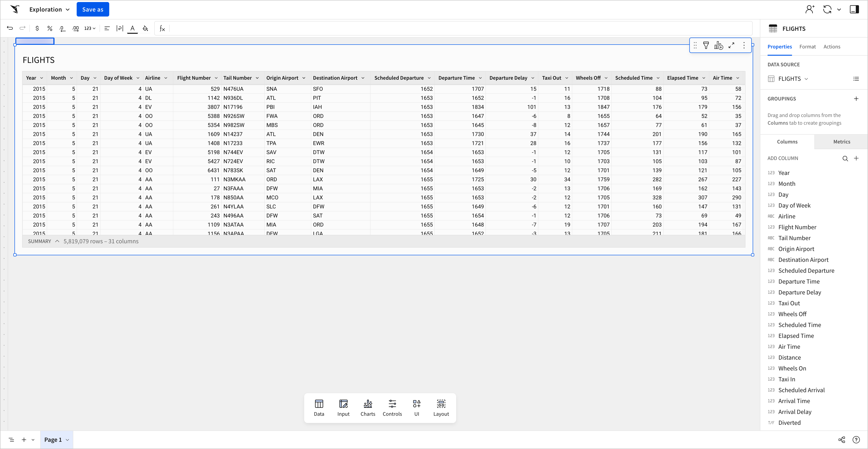Viewport: 868px width, 449px height.
Task: Switch to the Metrics tab
Action: tap(841, 142)
